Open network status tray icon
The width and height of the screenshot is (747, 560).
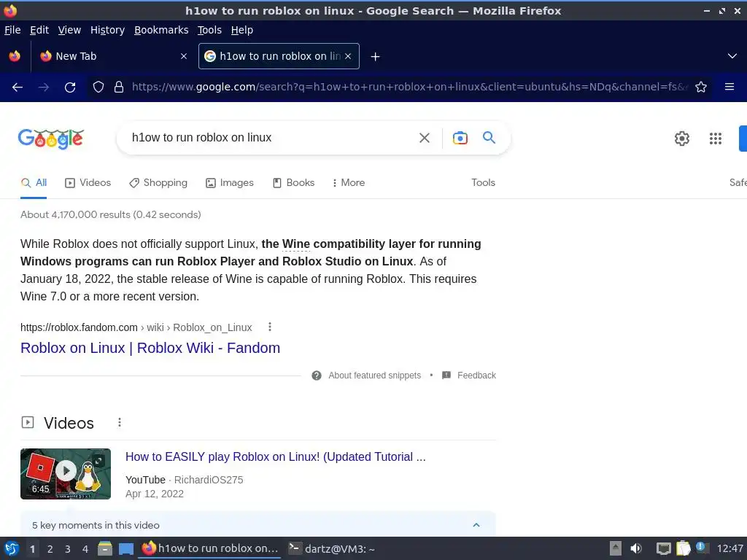(x=664, y=548)
